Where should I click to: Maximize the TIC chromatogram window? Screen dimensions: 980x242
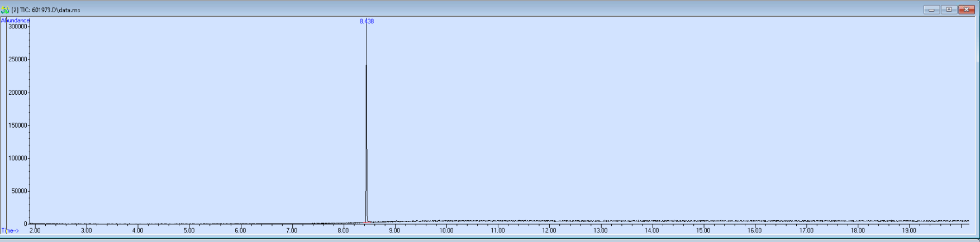click(949, 9)
